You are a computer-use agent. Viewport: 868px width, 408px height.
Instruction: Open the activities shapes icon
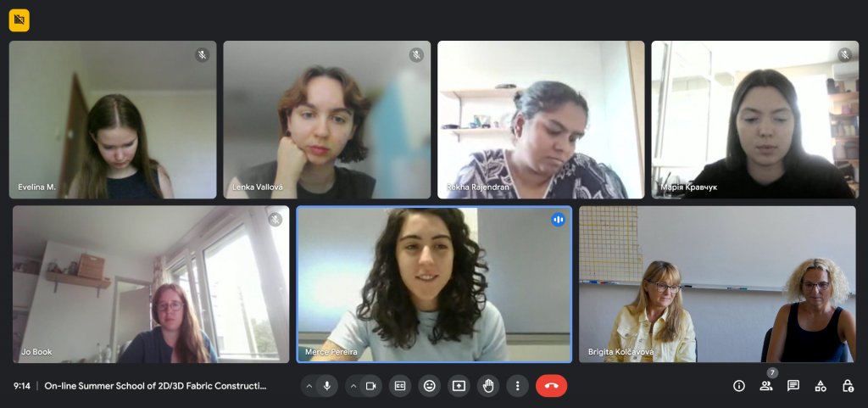pos(821,386)
